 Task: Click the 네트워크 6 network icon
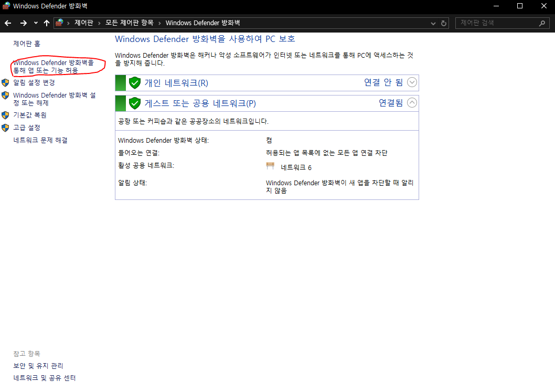coord(270,165)
